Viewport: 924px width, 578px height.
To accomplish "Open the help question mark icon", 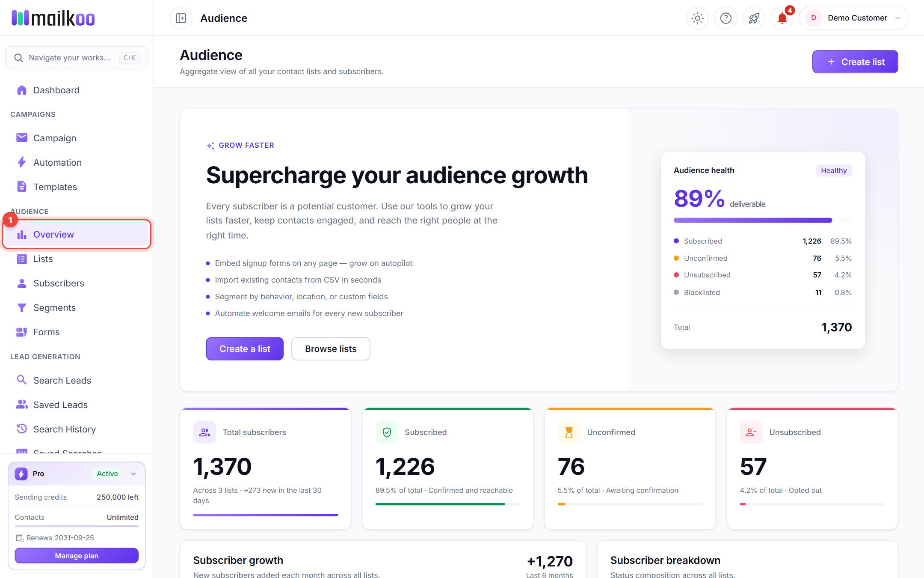I will pyautogui.click(x=726, y=18).
